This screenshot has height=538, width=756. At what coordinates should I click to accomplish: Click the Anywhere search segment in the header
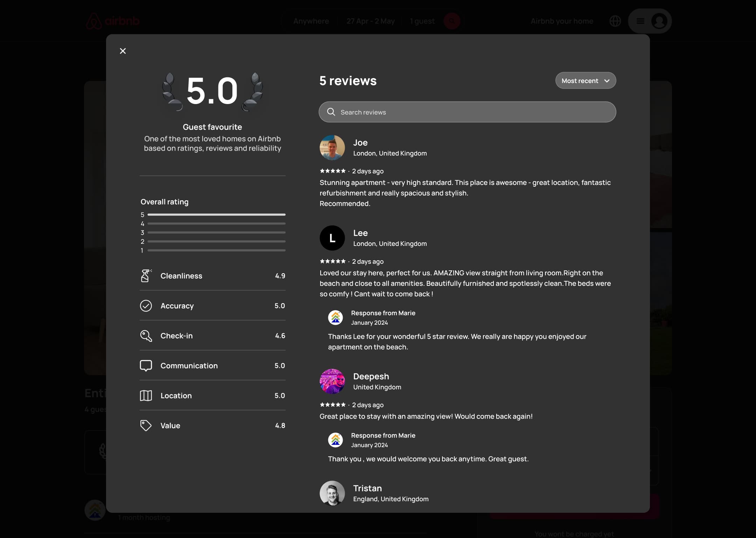pos(311,21)
